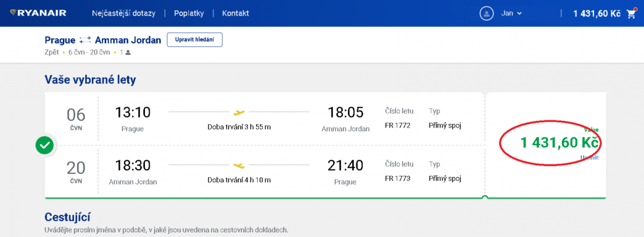Open the Poplatky menu item
This screenshot has width=644, height=237.
pos(189,13)
